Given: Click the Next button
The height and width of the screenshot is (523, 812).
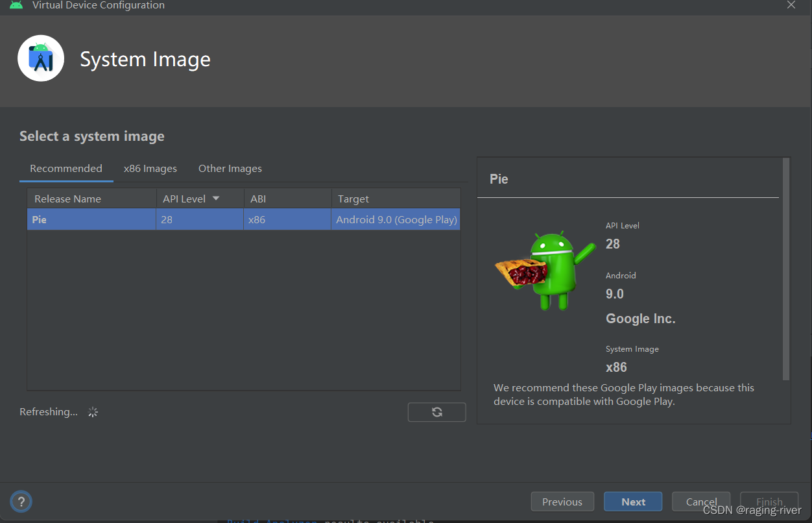Looking at the screenshot, I should click(633, 502).
